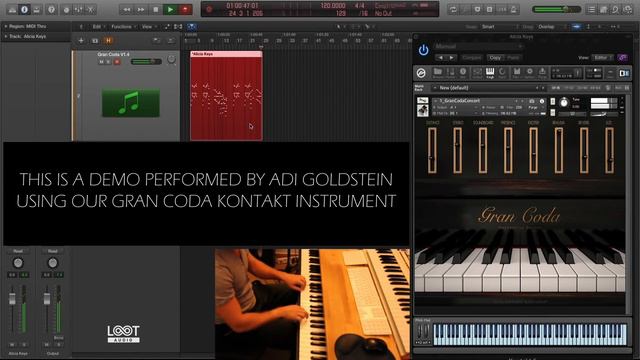Viewport: 640px width, 360px height.
Task: Click the Fast Forward transport button
Action: [141, 9]
